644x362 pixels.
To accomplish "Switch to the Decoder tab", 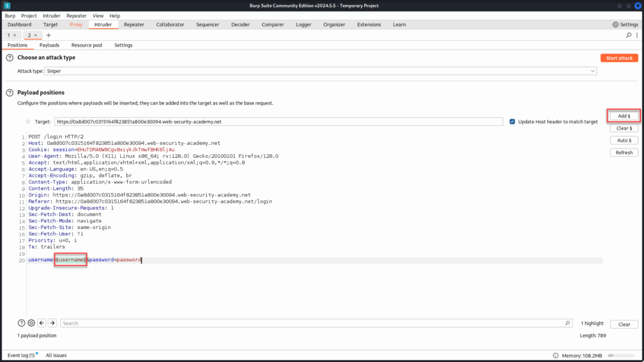I will click(240, 25).
